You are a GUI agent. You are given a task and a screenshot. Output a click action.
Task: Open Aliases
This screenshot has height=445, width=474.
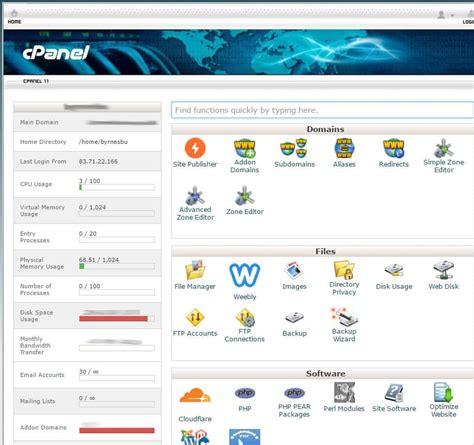click(x=344, y=153)
